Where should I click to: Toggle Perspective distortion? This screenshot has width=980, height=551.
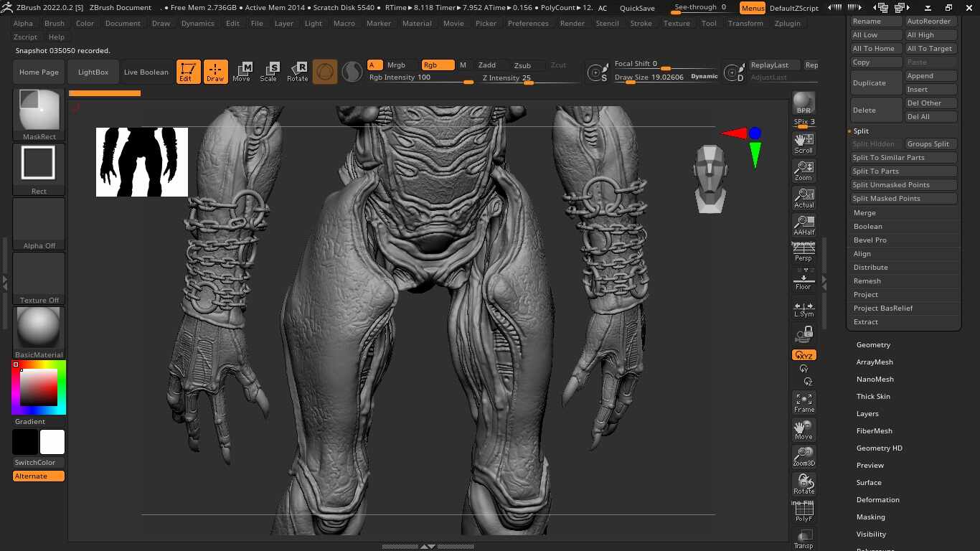point(804,253)
